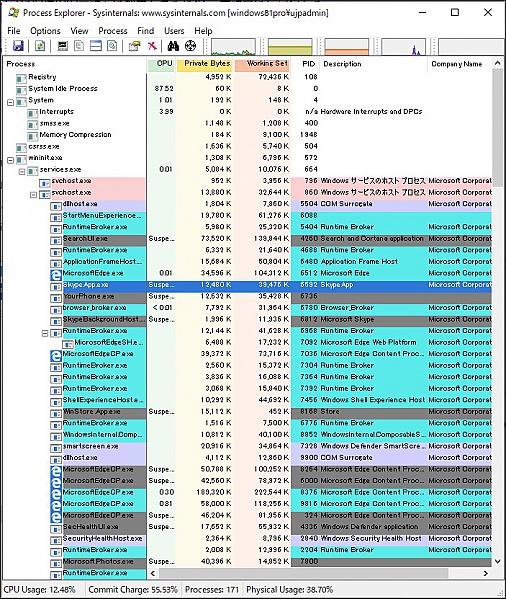Open the File menu
506x599 pixels.
pyautogui.click(x=14, y=31)
